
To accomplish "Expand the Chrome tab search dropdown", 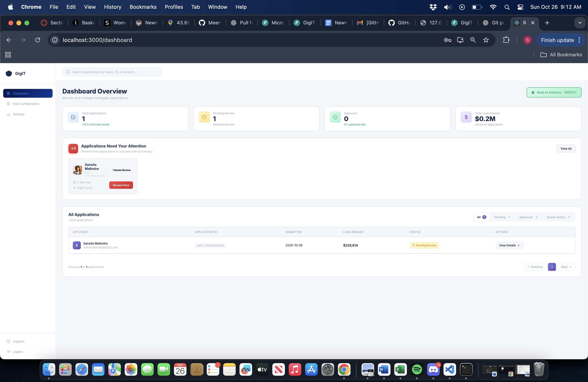I will pyautogui.click(x=580, y=23).
